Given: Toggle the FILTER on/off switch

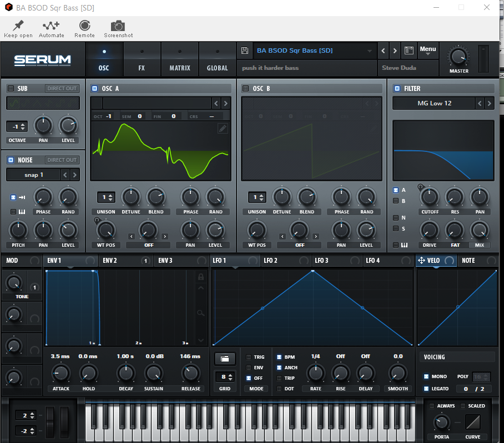Looking at the screenshot, I should coord(397,88).
